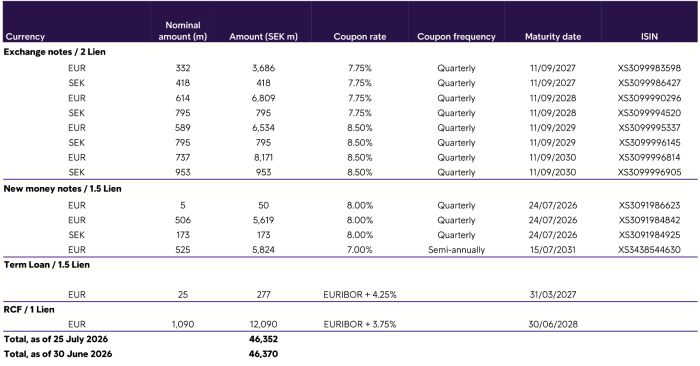
Task: Select the Term Loan / 1.5 Lien heading
Action: pos(47,265)
